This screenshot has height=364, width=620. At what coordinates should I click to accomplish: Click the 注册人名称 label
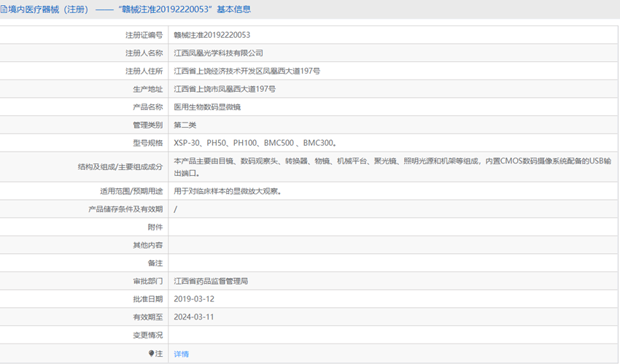pos(144,53)
